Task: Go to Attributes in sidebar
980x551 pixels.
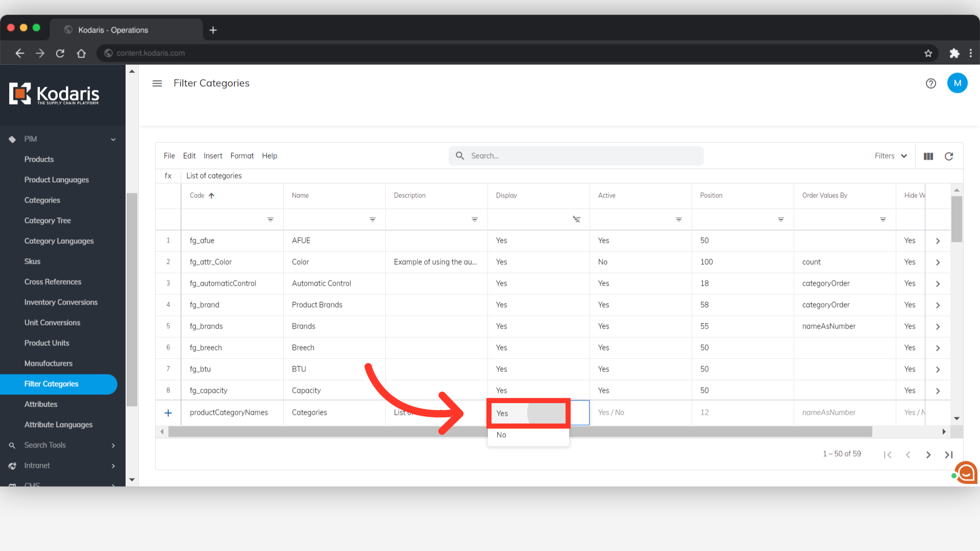Action: coord(41,405)
